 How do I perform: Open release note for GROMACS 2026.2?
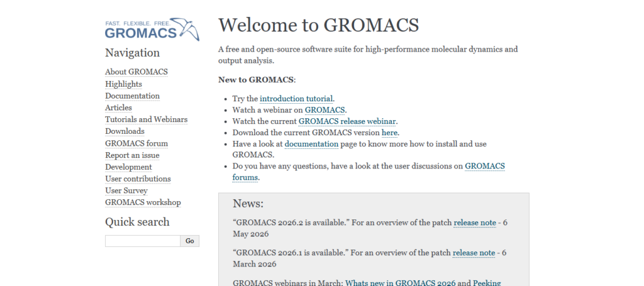point(475,223)
